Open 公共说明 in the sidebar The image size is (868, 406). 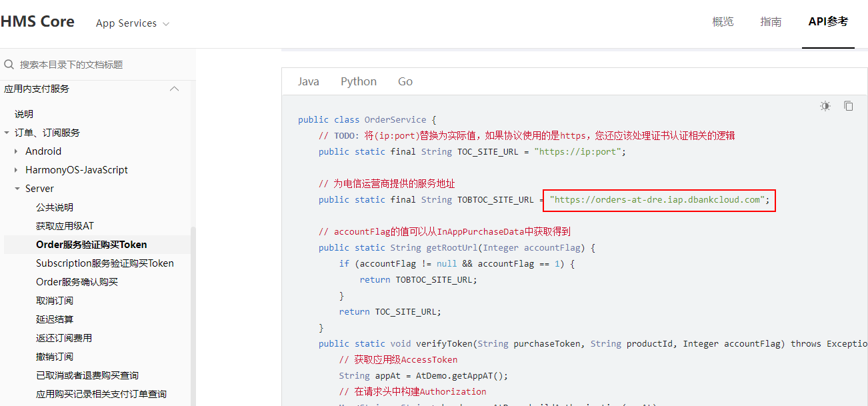tap(55, 207)
